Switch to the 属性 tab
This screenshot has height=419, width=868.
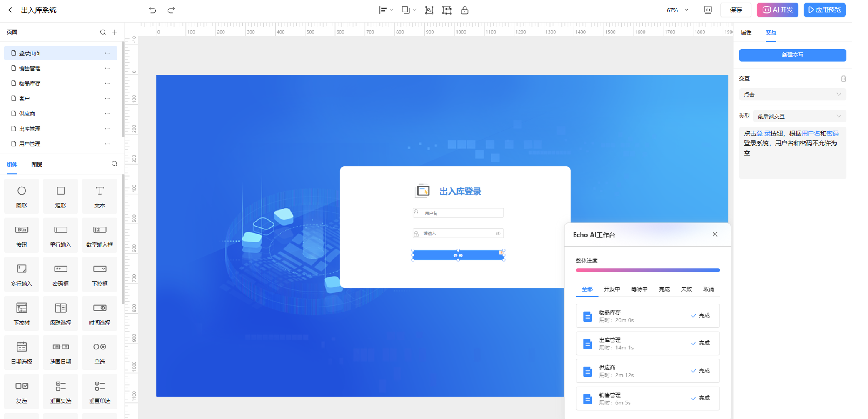(x=746, y=32)
